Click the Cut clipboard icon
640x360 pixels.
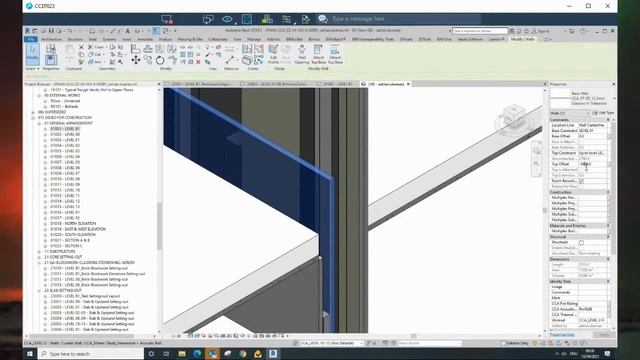[81, 47]
